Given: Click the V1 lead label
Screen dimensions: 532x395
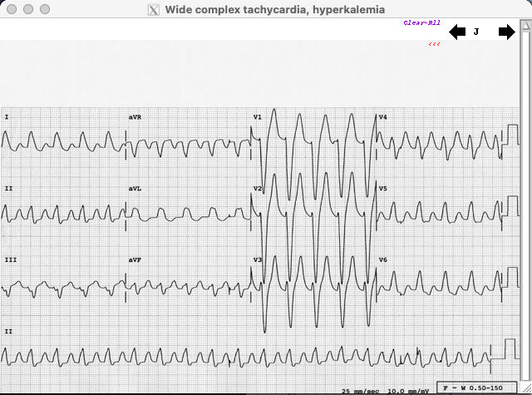Looking at the screenshot, I should coord(258,117).
